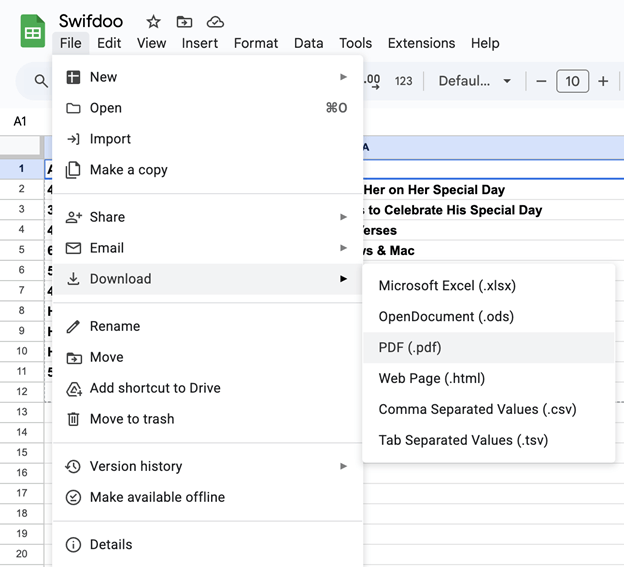This screenshot has height=567, width=624.
Task: Click the A1 name box
Action: pyautogui.click(x=20, y=121)
